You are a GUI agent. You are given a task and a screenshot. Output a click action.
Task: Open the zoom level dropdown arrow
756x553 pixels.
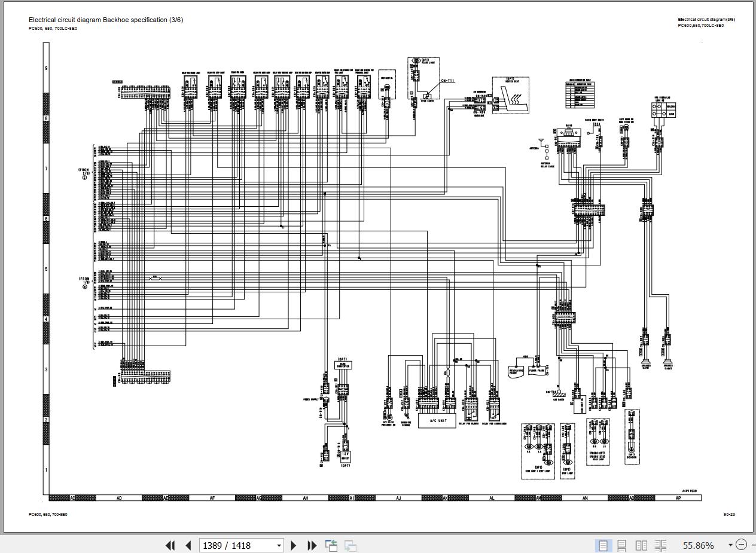coord(730,545)
